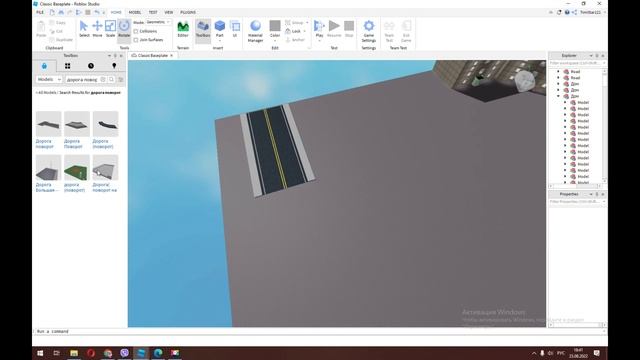Insert a new Part

coord(220,29)
